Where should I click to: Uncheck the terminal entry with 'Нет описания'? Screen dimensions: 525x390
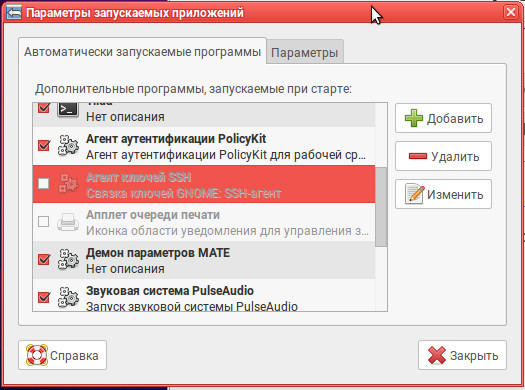click(44, 108)
